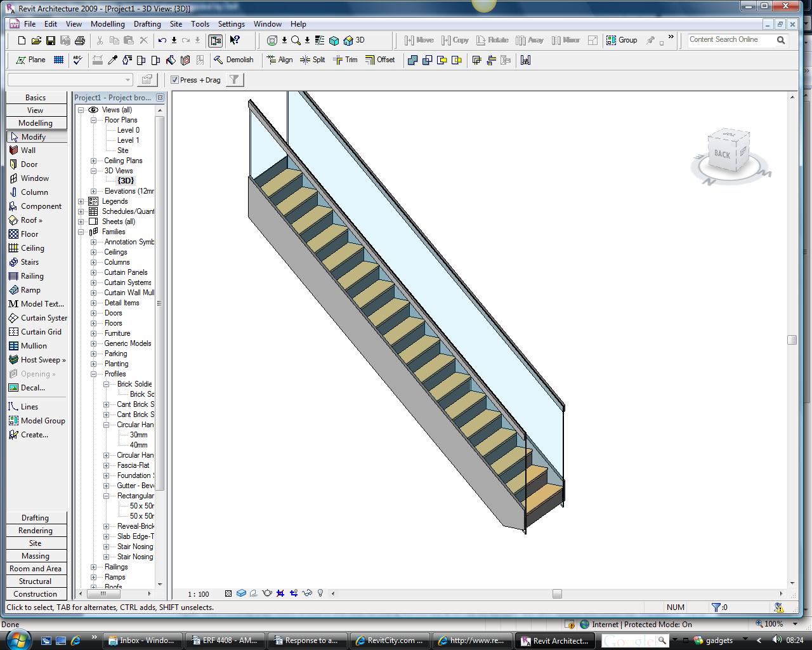Screen dimensions: 812x650
Task: Click the Curtain Grid tool
Action: pos(41,332)
